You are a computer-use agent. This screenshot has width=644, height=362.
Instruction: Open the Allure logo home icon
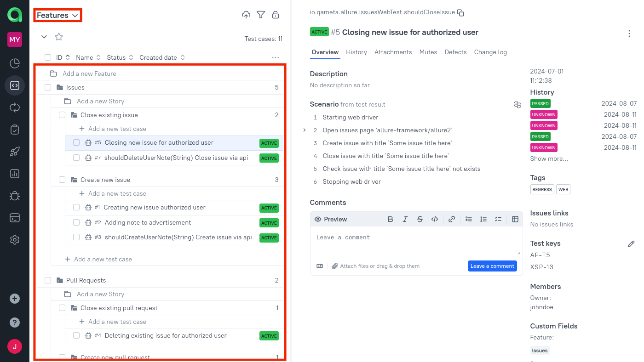tap(15, 15)
